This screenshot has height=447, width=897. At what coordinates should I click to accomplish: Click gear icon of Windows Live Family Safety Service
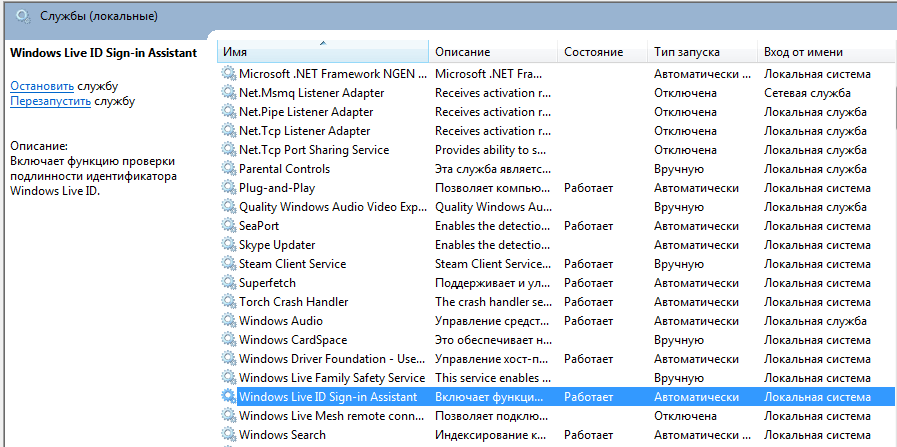pos(229,378)
